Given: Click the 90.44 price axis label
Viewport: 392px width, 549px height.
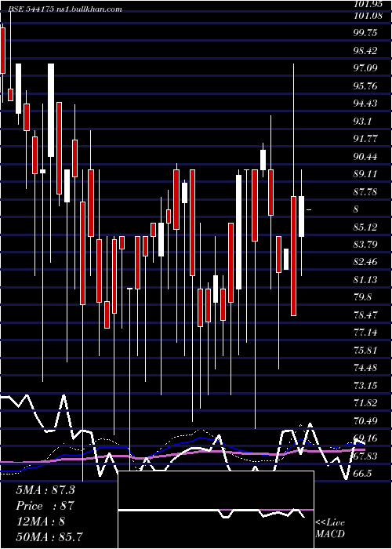Looking at the screenshot, I should coord(366,157).
